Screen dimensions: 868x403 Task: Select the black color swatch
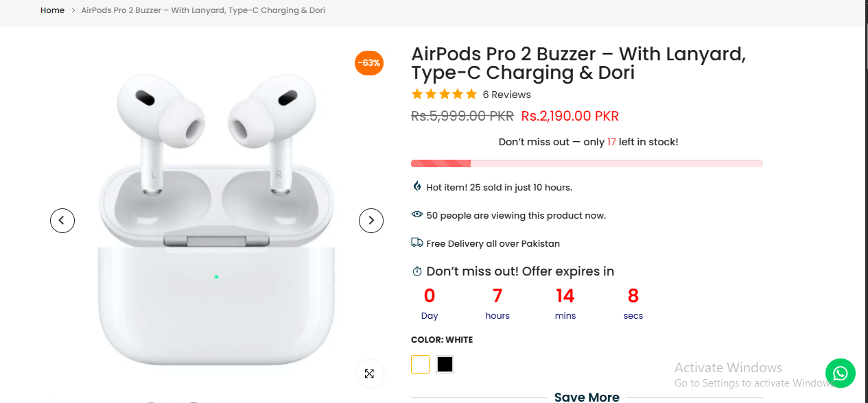click(x=445, y=364)
